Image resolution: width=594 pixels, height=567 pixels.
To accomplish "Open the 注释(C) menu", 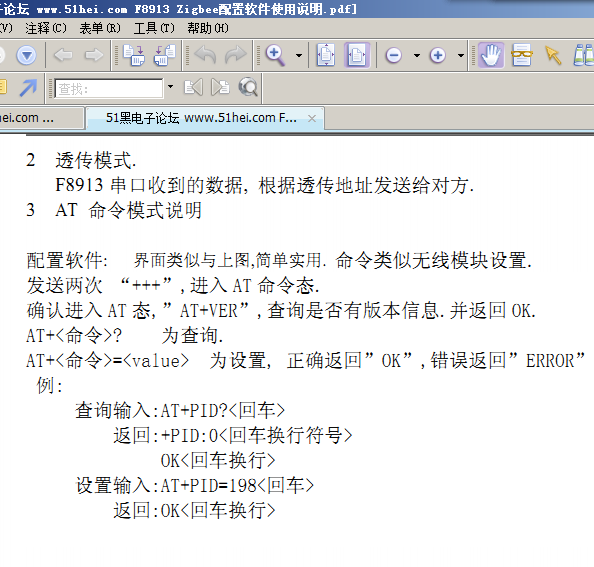I will coord(46,28).
